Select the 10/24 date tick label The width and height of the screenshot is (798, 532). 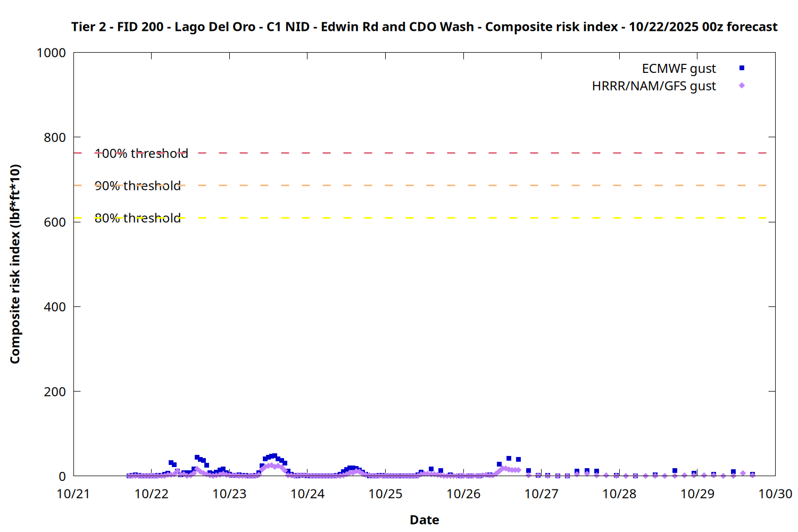pos(307,494)
